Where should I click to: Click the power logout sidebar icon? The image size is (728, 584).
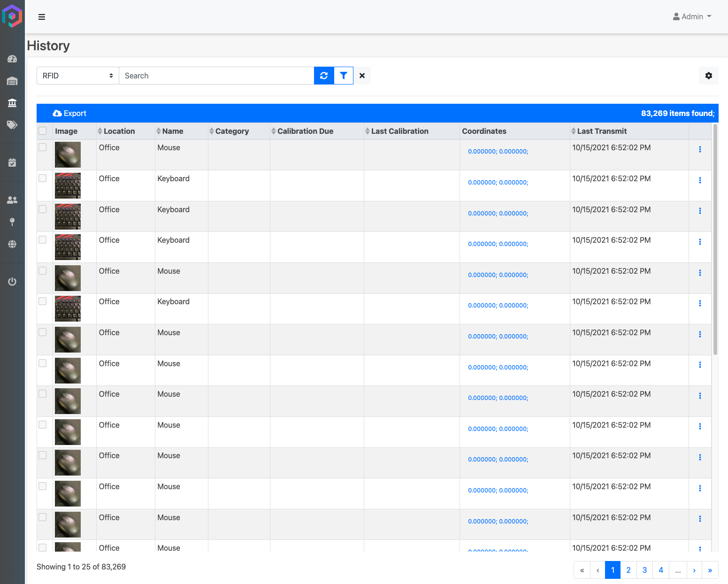pyautogui.click(x=12, y=282)
